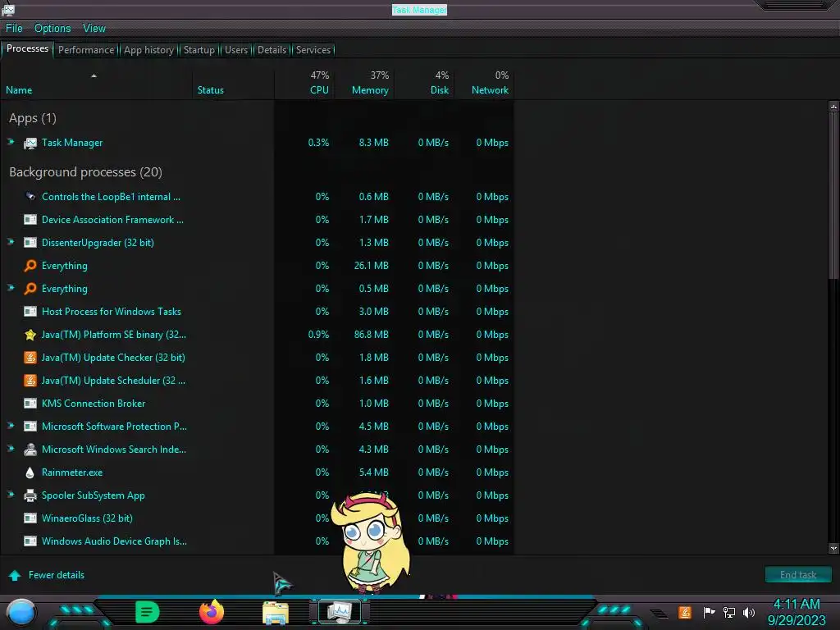
Task: Click the Device Association Framework icon
Action: 30,220
